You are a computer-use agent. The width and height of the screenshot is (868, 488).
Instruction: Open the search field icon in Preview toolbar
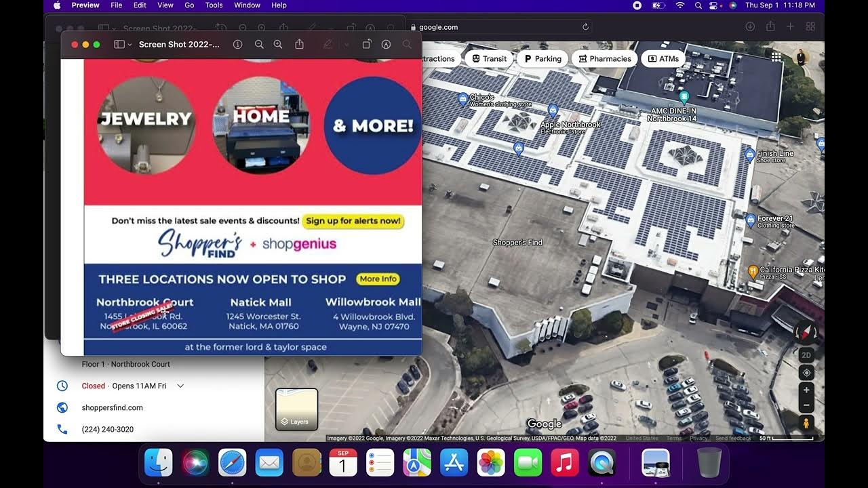(x=407, y=44)
